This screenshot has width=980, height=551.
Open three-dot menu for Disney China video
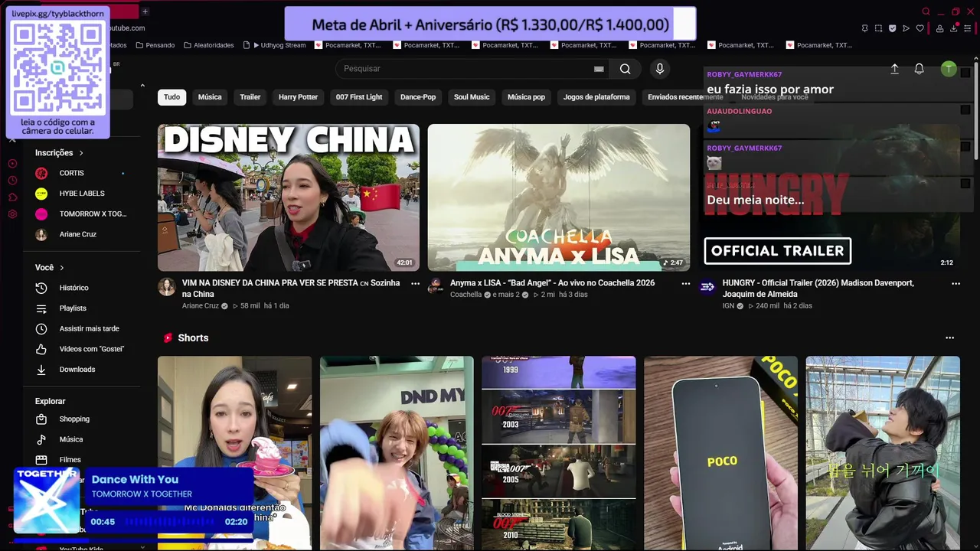coord(415,283)
